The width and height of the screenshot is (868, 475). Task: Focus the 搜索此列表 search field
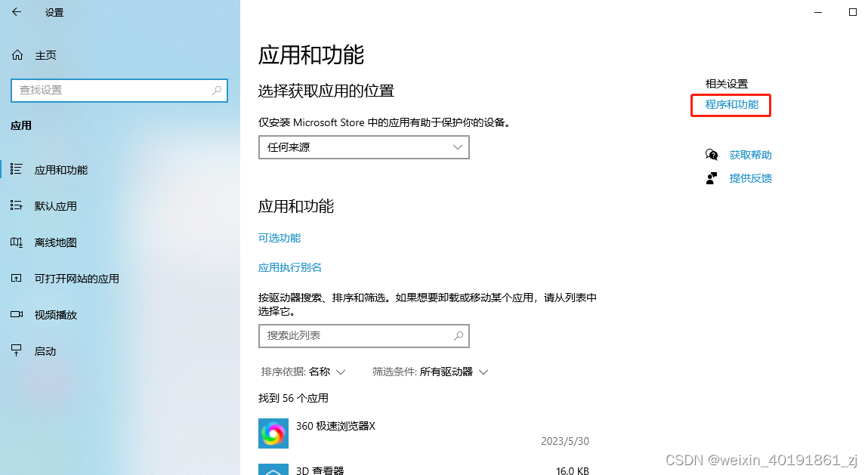coord(363,335)
